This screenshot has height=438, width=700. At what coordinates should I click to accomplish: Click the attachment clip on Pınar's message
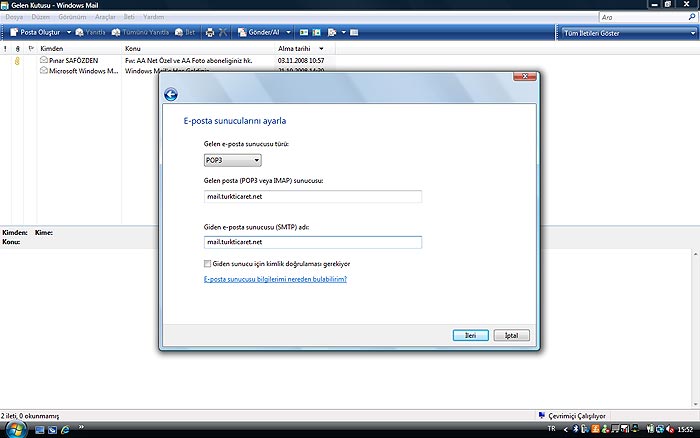tap(17, 60)
